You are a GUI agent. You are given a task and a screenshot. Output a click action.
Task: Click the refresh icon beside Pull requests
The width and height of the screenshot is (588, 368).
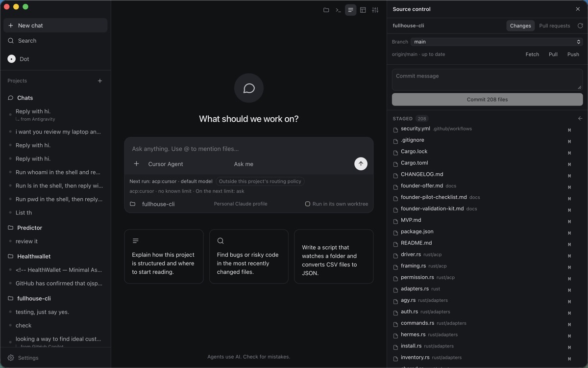tap(580, 26)
